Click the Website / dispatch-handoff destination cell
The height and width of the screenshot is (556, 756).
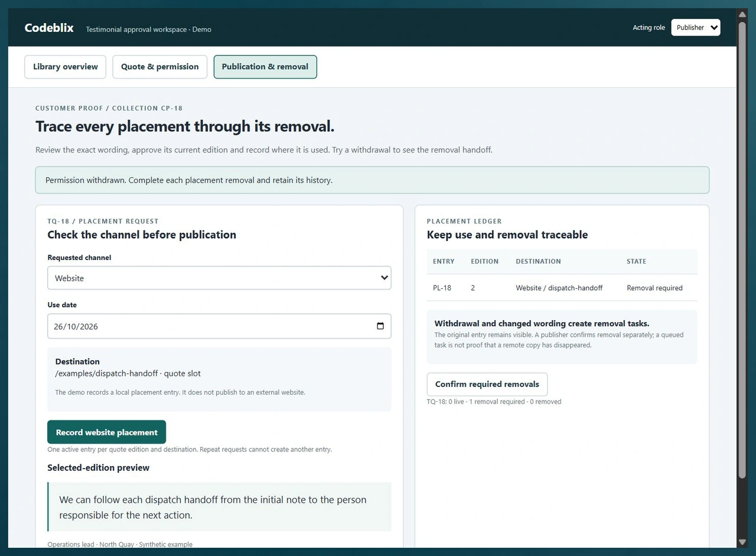tap(559, 288)
